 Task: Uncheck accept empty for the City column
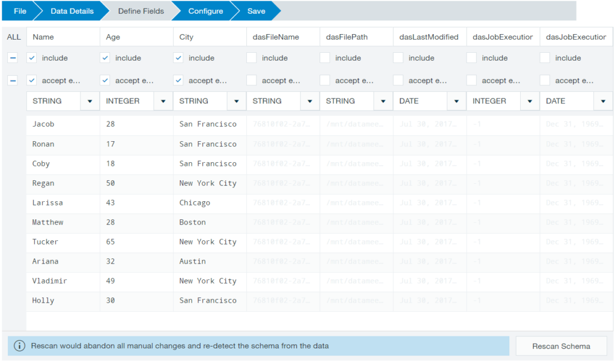(178, 80)
